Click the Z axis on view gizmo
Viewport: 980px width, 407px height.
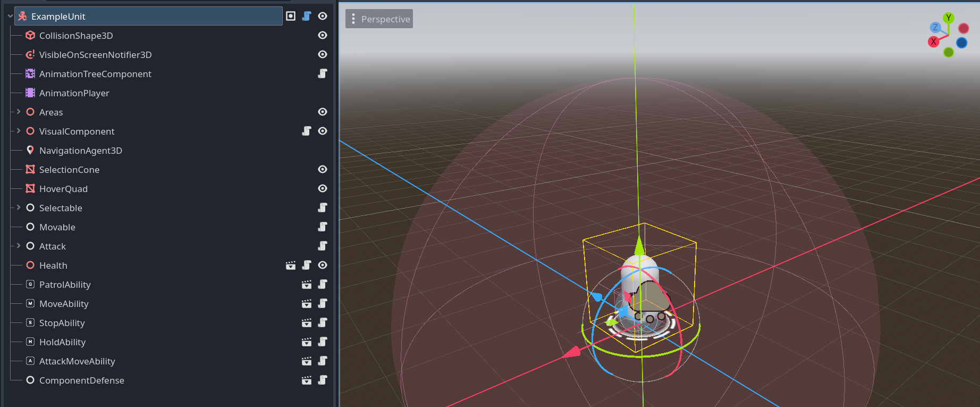(935, 27)
